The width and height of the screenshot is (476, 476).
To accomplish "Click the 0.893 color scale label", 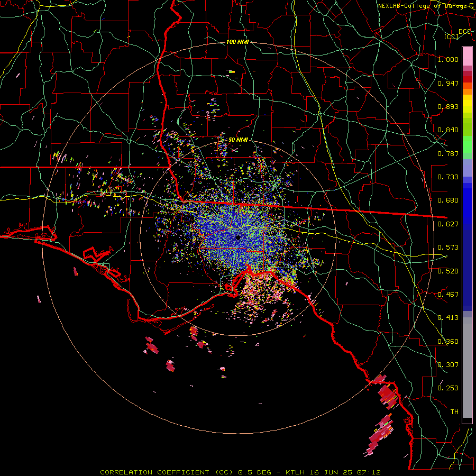I will coord(448,106).
